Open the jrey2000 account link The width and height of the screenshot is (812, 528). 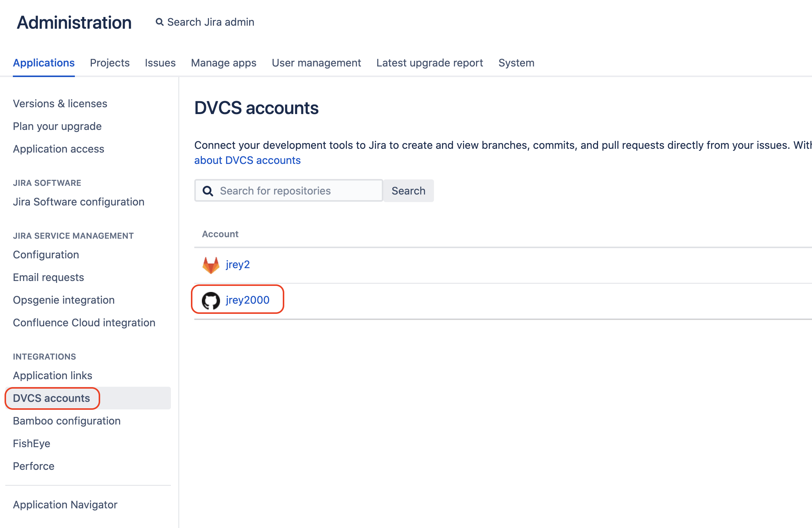pyautogui.click(x=248, y=300)
